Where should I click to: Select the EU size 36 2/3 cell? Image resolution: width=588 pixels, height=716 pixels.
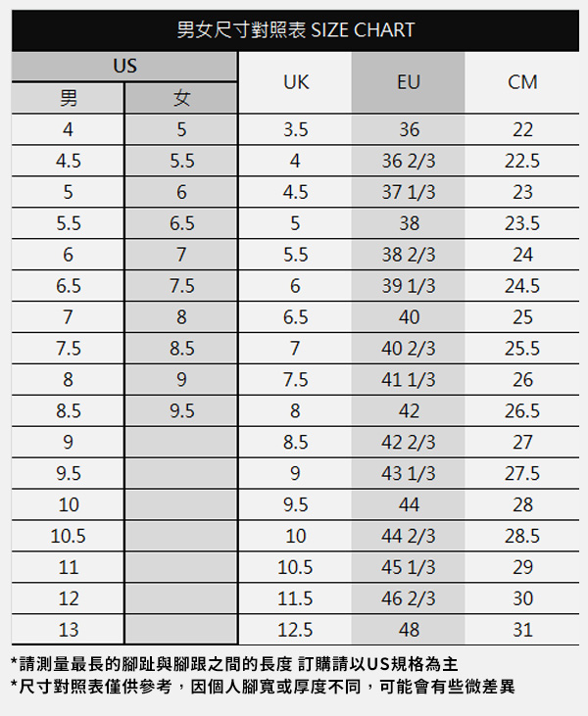pos(409,161)
